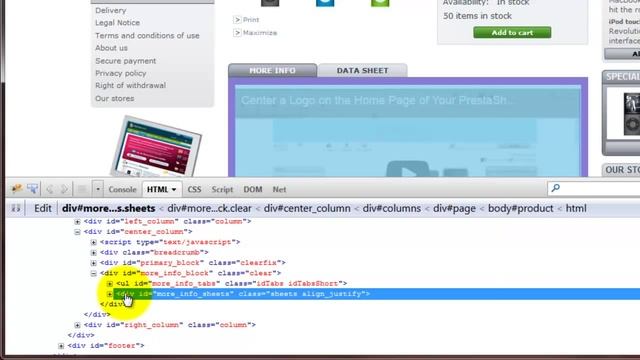The height and width of the screenshot is (360, 640).
Task: Collapse the center_column div node
Action: coord(77,232)
